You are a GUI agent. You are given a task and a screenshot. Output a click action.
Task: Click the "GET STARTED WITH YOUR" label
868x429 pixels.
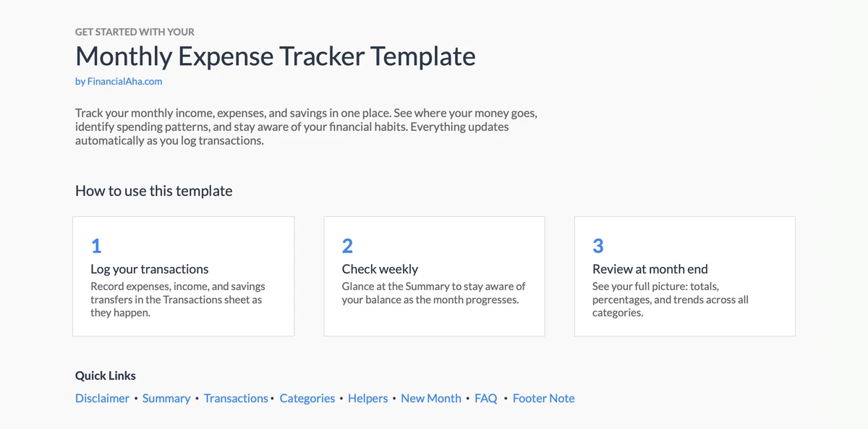point(135,32)
